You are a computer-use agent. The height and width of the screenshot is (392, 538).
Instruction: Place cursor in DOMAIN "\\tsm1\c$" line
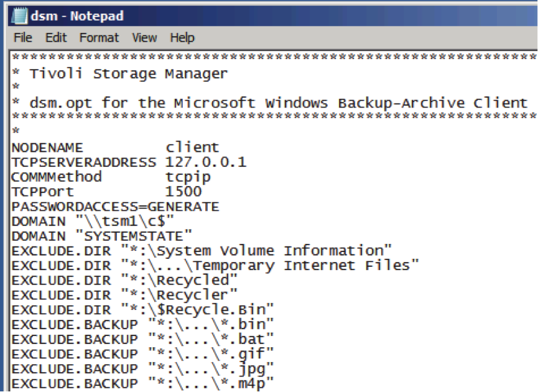point(93,222)
